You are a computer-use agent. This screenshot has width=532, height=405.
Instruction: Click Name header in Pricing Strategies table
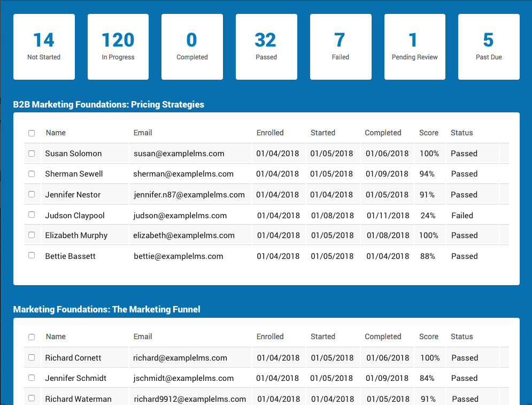[x=56, y=133]
